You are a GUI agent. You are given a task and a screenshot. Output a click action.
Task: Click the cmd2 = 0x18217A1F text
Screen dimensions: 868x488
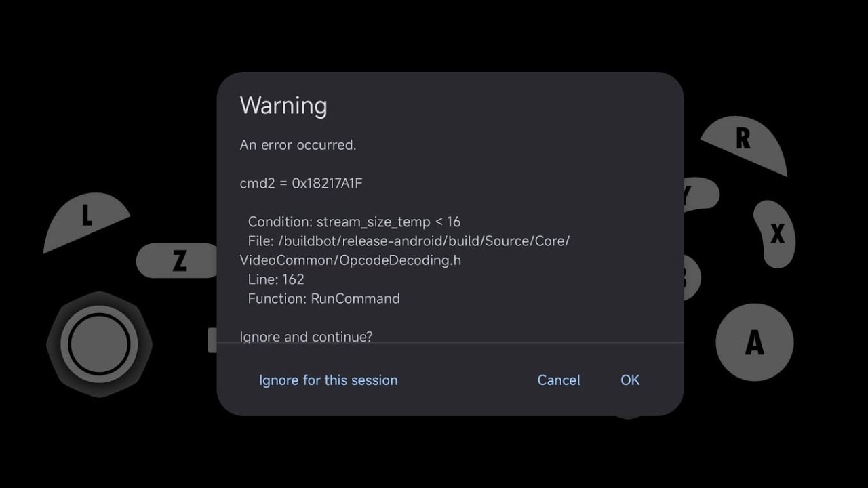coord(301,183)
